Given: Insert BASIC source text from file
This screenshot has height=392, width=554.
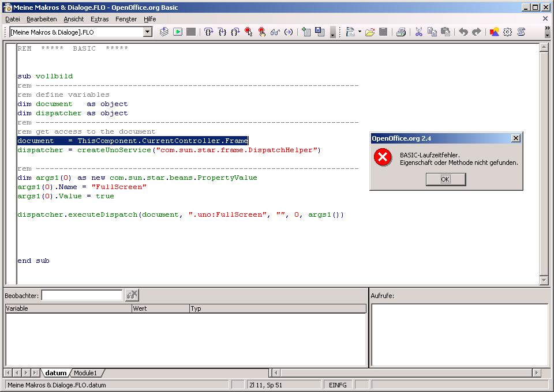Looking at the screenshot, I should [306, 32].
